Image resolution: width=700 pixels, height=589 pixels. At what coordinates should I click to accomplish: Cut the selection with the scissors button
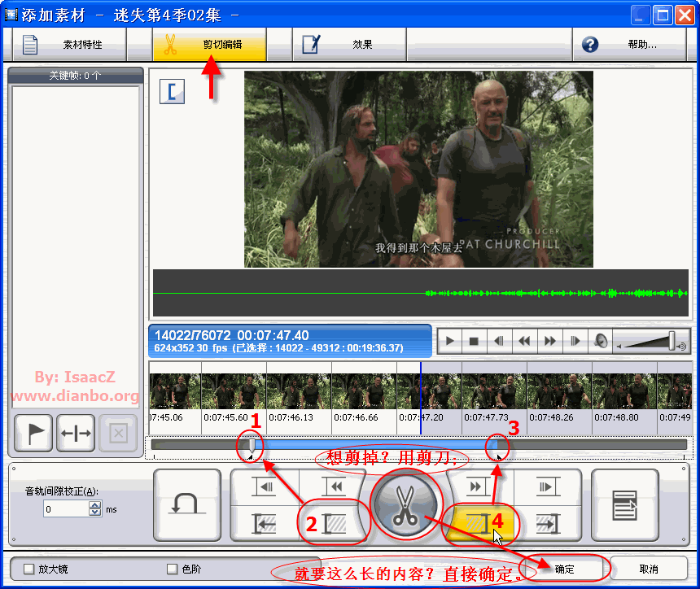(x=405, y=505)
